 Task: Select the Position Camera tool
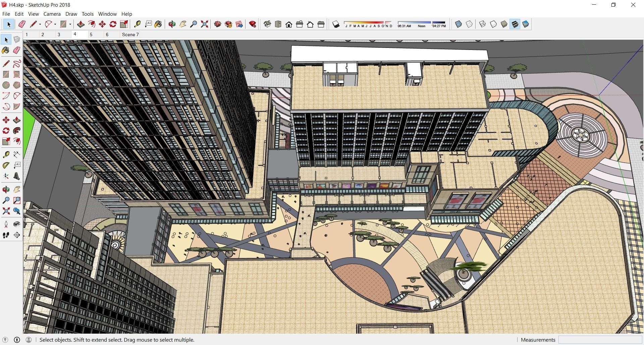pos(6,224)
